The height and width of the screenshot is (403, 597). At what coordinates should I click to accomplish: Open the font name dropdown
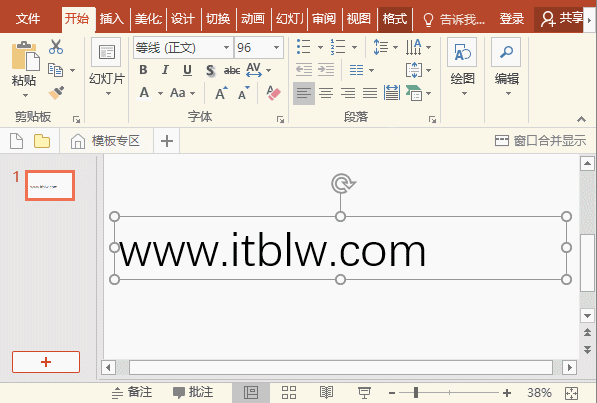click(x=227, y=48)
